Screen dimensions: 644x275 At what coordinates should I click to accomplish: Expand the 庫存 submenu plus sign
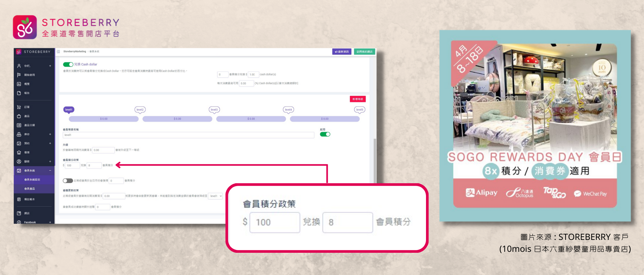click(x=50, y=134)
